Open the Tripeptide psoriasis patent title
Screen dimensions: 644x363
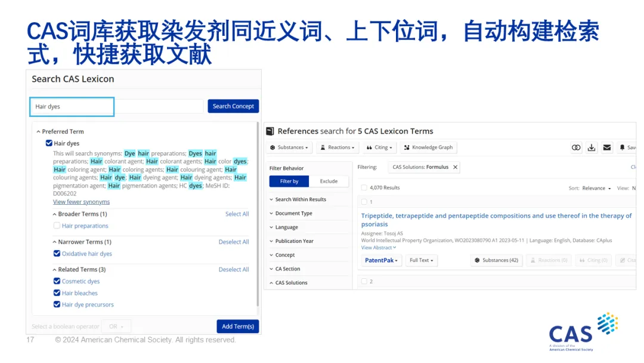pyautogui.click(x=496, y=220)
